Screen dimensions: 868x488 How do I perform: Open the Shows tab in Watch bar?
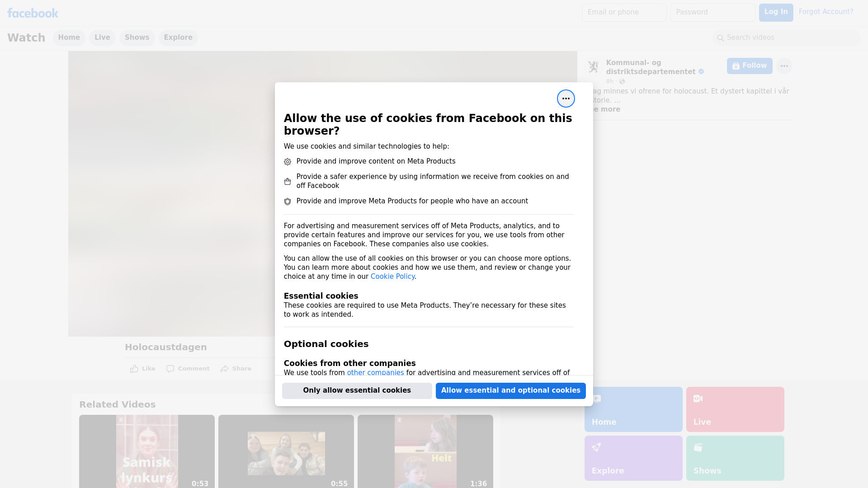point(137,38)
